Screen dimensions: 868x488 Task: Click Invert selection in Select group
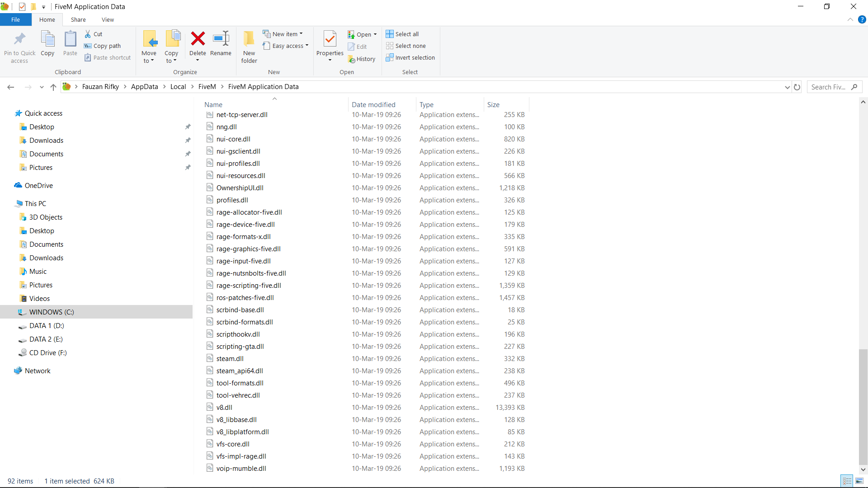[x=410, y=57]
